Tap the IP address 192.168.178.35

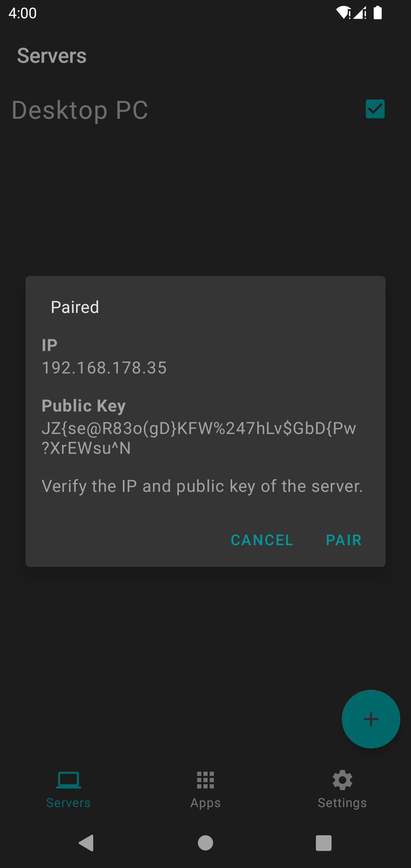coord(104,368)
